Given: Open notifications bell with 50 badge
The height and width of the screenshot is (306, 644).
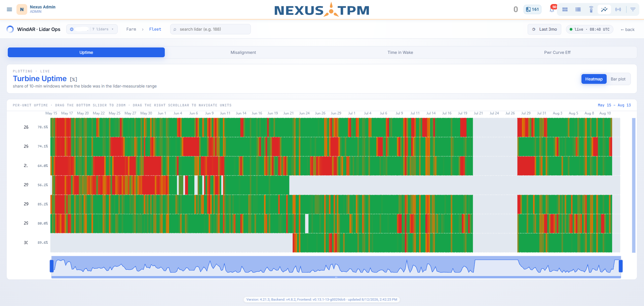Looking at the screenshot, I should point(552,9).
